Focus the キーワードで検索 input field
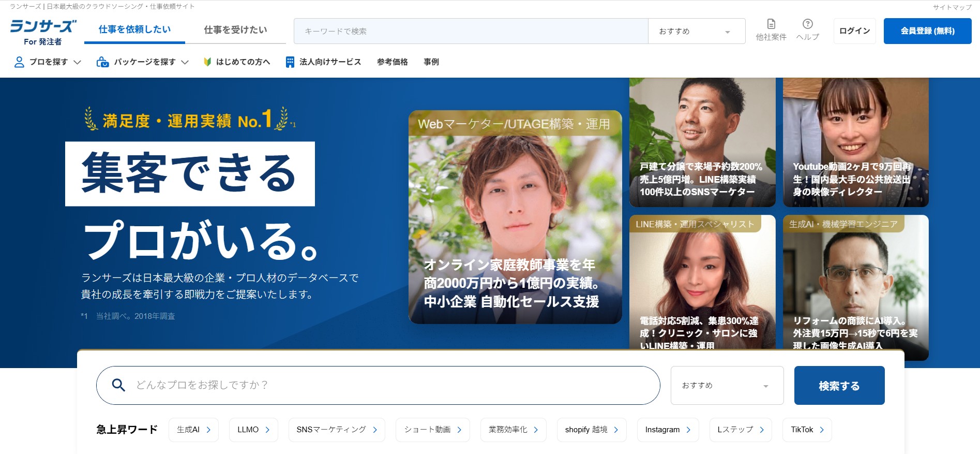 tap(471, 32)
